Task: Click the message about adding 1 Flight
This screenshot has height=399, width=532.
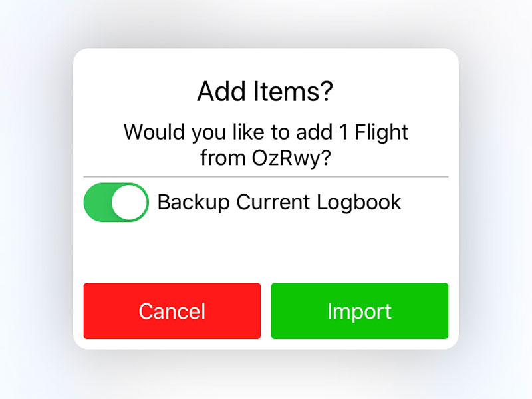Action: pos(265,145)
